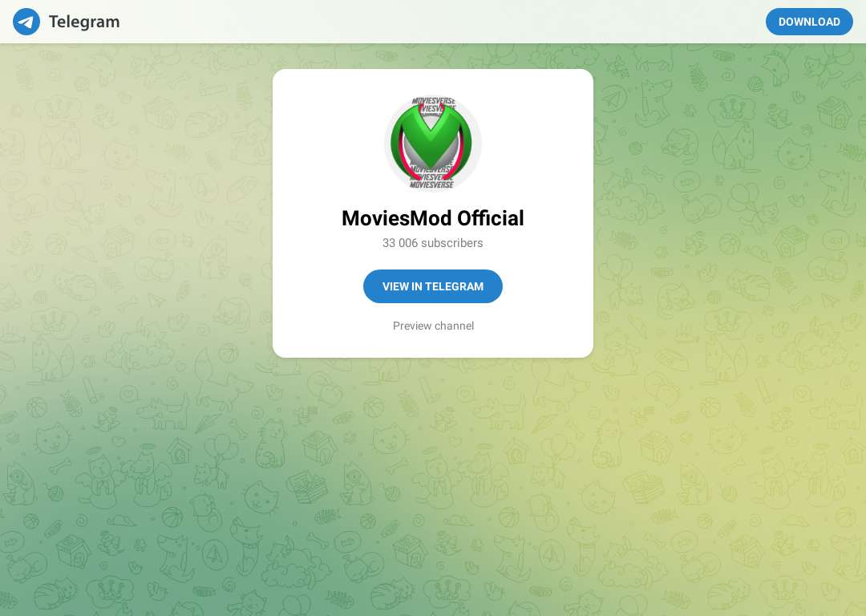Click the 33 006 subscribers count

433,243
